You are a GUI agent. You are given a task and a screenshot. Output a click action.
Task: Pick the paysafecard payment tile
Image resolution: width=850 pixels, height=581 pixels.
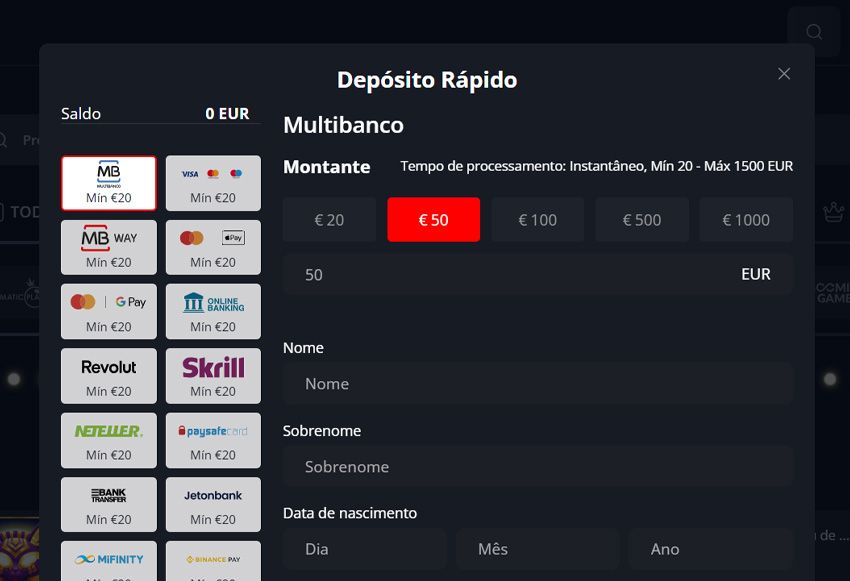[213, 440]
